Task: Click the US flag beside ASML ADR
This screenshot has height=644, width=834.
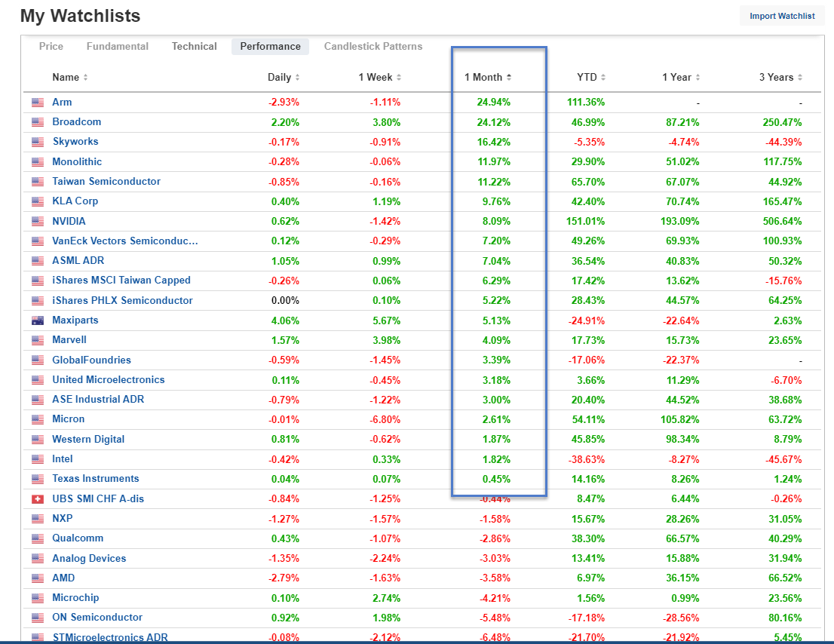Action: click(x=37, y=261)
